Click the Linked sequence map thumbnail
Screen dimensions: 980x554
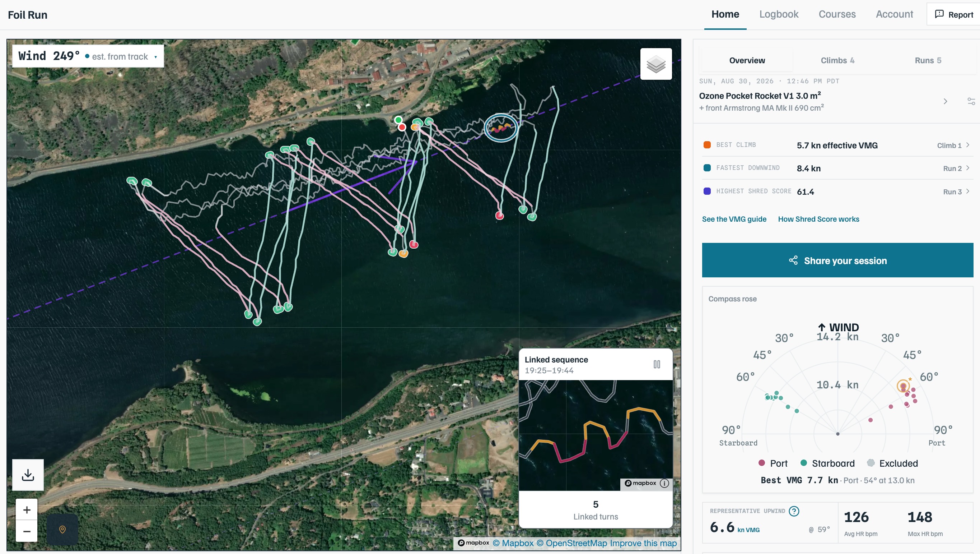(596, 435)
